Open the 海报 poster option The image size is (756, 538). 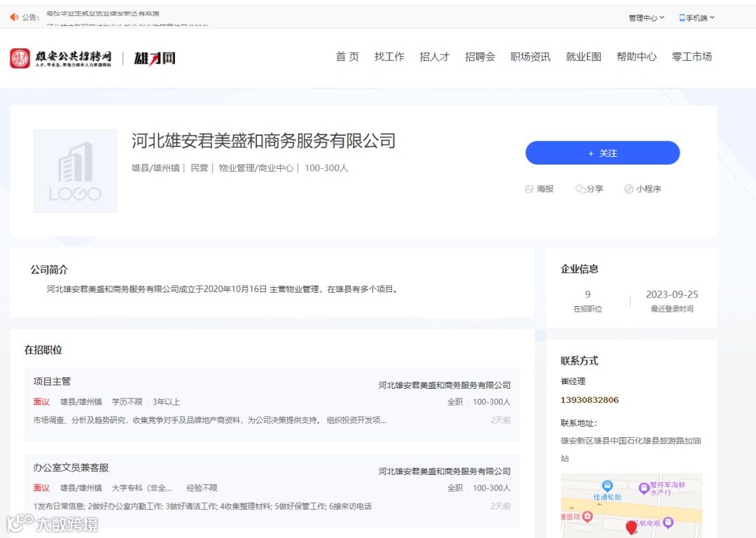pyautogui.click(x=540, y=189)
